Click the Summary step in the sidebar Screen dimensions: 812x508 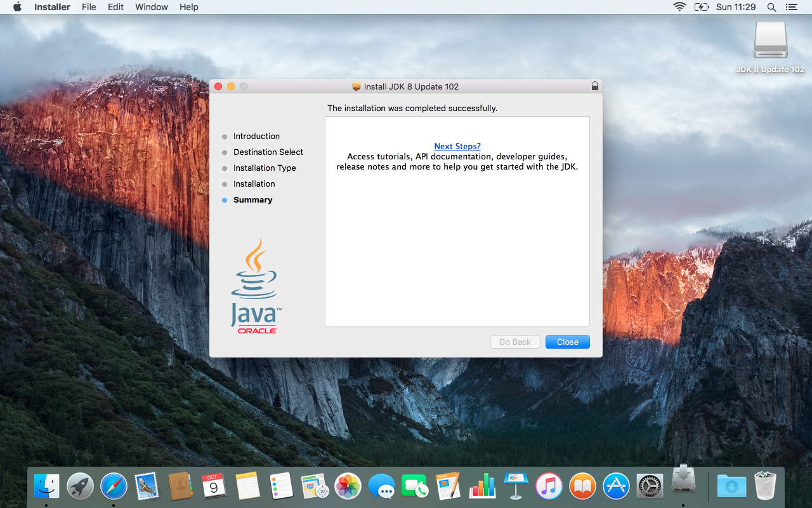click(x=252, y=199)
